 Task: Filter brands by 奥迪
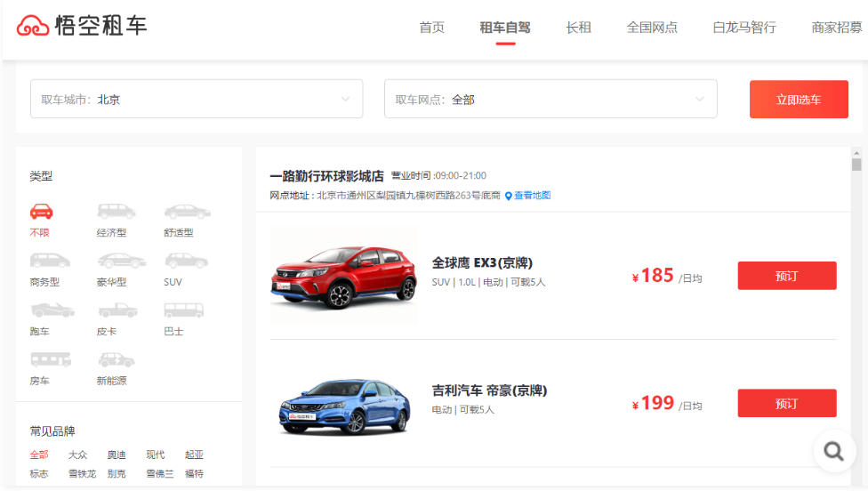point(117,455)
